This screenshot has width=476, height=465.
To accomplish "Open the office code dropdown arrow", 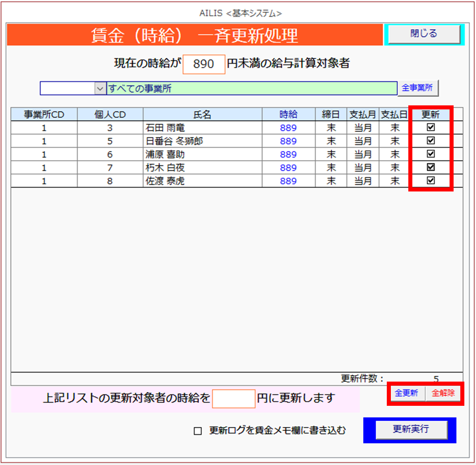I will click(x=100, y=89).
